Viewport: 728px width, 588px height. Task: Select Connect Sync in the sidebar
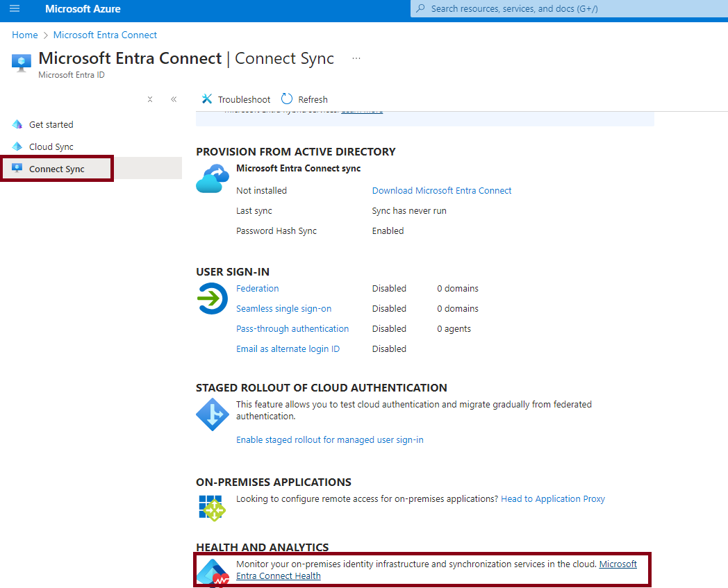pos(57,169)
